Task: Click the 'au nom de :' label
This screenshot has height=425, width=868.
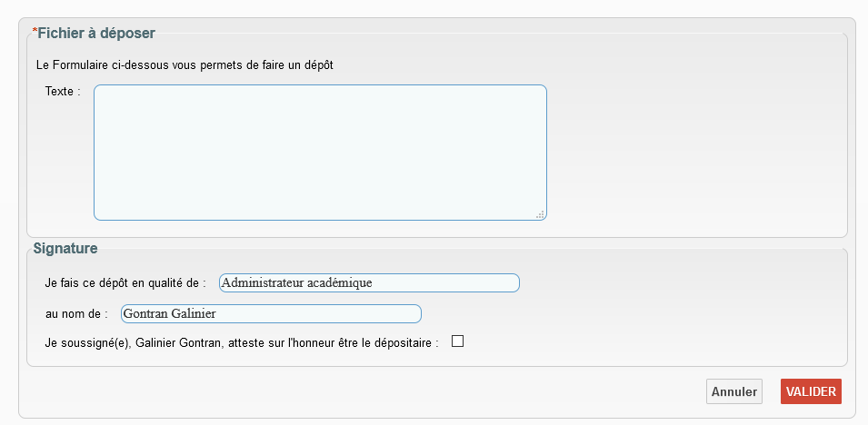Action: tap(76, 313)
